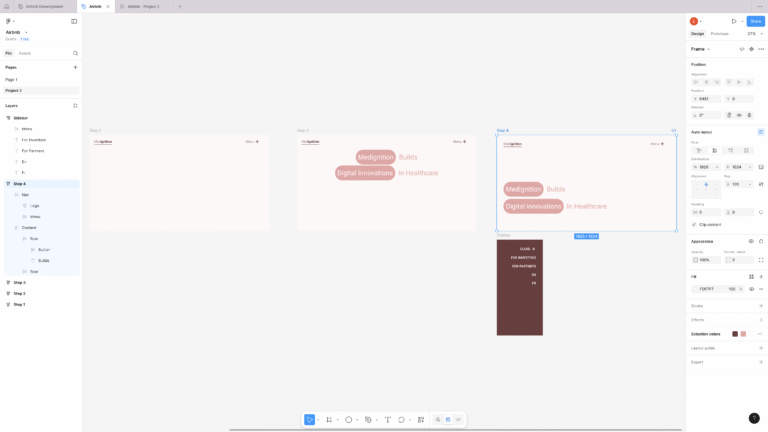Toggle the sidebar panel collapse icon

[x=73, y=21]
